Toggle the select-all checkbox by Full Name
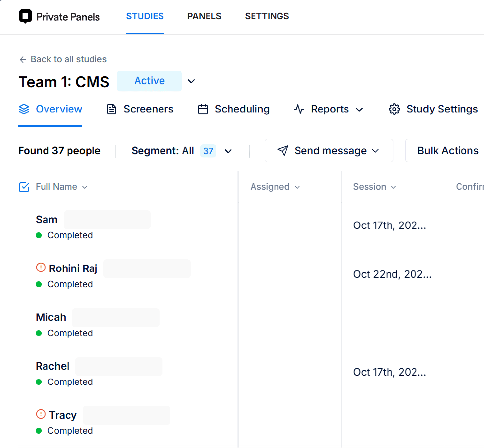The image size is (484, 448). pos(24,187)
